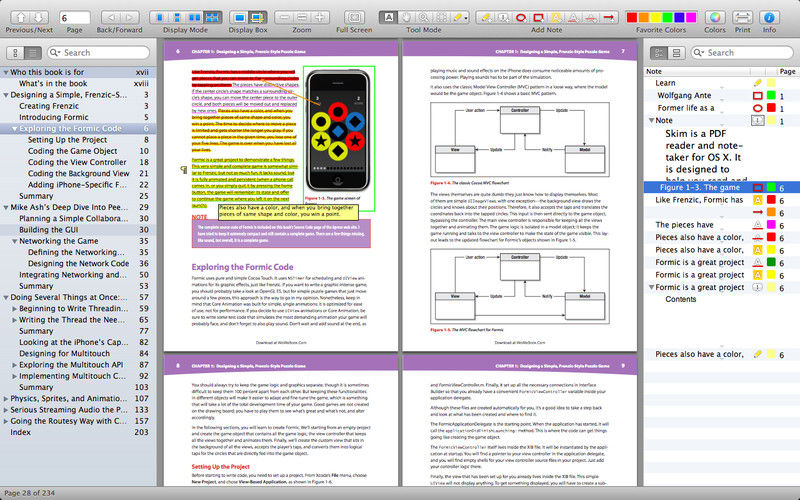Jump to 'Index' in the outline
The width and height of the screenshot is (800, 500).
point(20,432)
